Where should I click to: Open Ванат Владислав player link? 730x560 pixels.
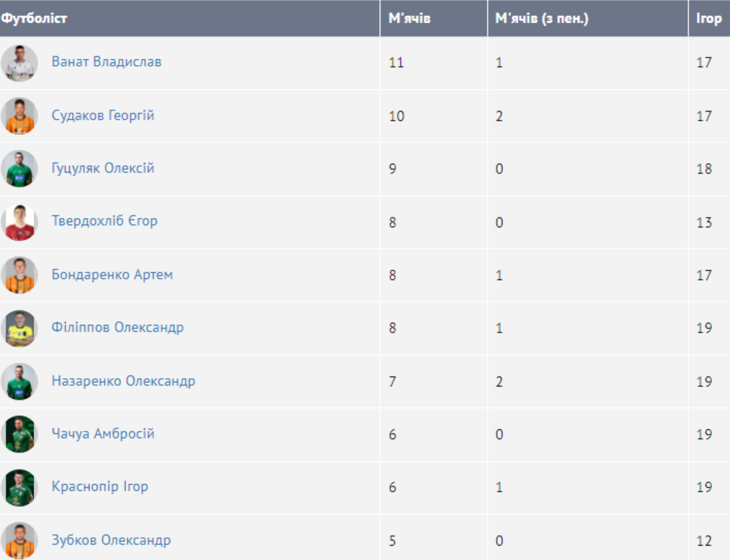pos(106,62)
